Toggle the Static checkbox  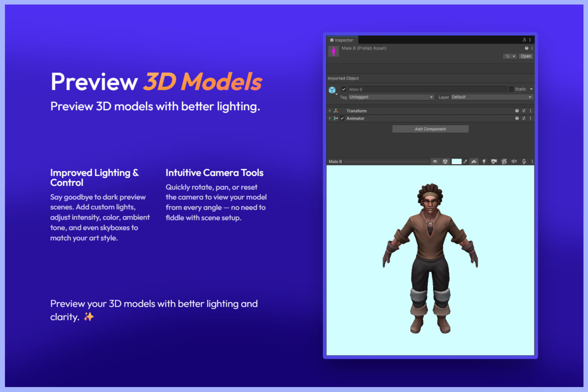(x=512, y=89)
